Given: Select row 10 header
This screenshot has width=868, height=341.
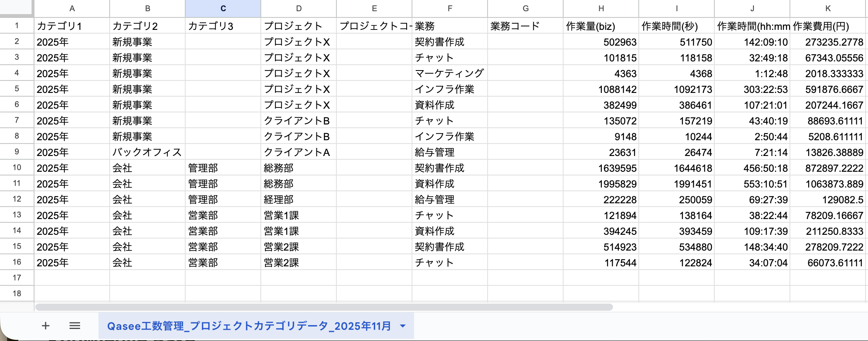Looking at the screenshot, I should tap(17, 168).
